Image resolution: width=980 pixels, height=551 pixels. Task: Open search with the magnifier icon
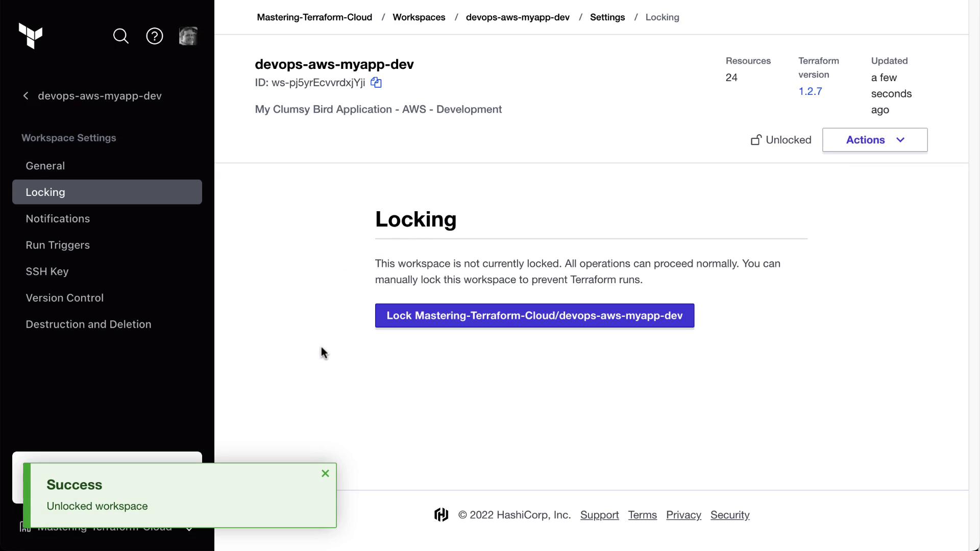[121, 36]
